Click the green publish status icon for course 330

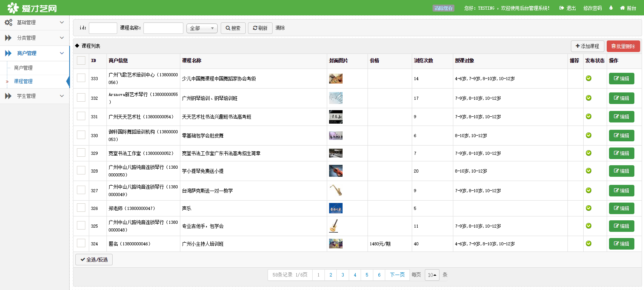(589, 135)
